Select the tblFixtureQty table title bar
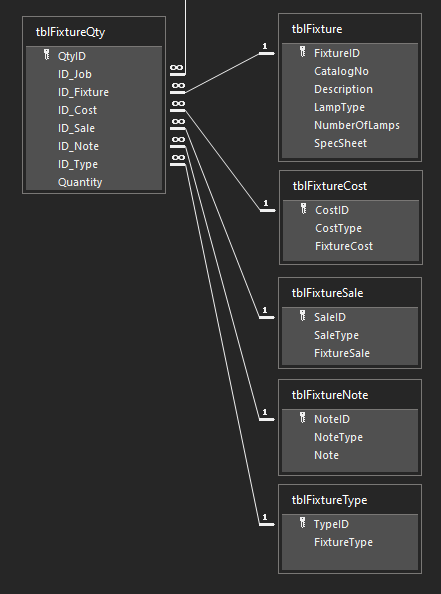The width and height of the screenshot is (441, 594). (x=94, y=32)
